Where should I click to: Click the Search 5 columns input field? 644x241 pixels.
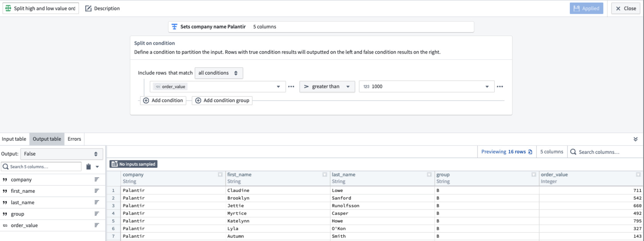(x=41, y=167)
